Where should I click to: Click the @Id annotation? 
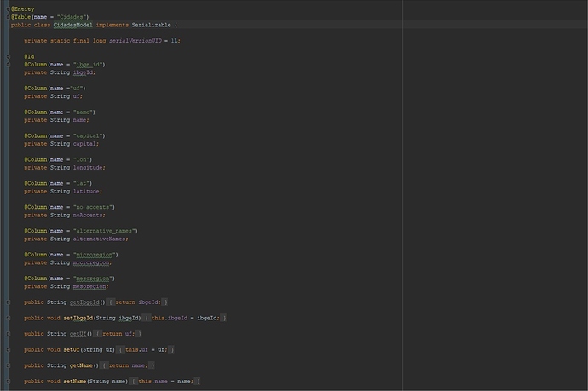coord(29,56)
